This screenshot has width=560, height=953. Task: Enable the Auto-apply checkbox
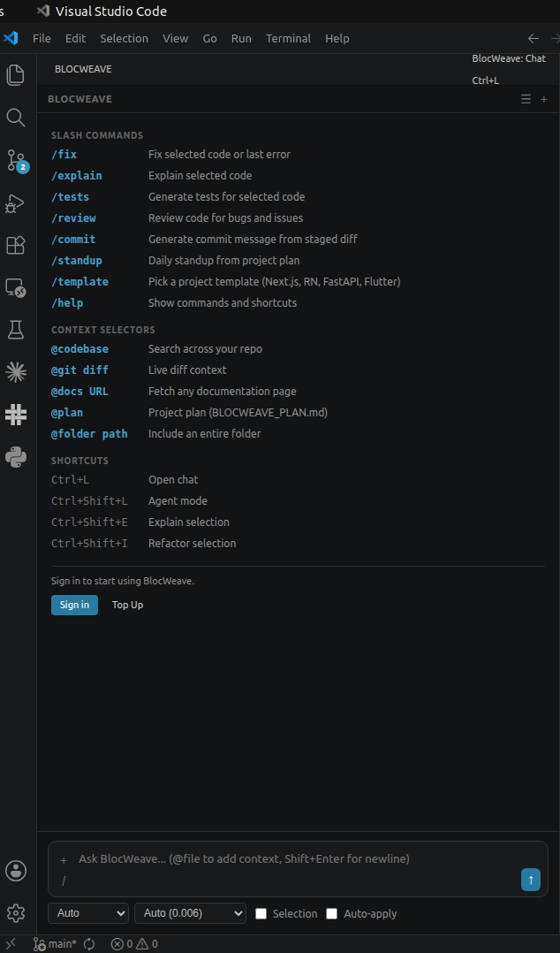tap(331, 913)
